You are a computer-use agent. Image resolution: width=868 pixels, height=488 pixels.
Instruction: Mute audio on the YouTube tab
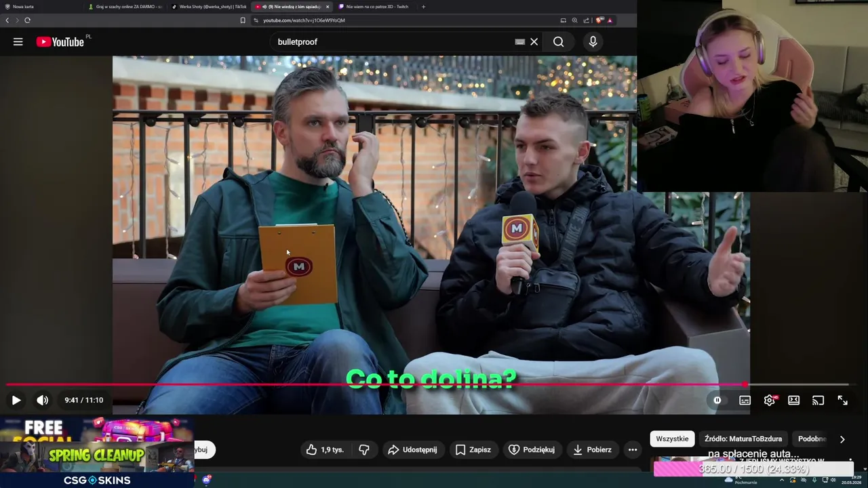tap(264, 7)
